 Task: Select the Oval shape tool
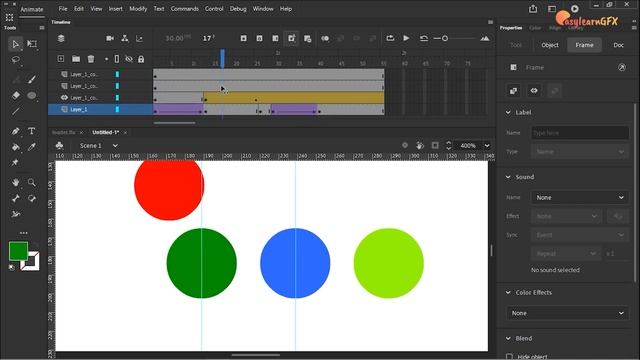pyautogui.click(x=32, y=96)
